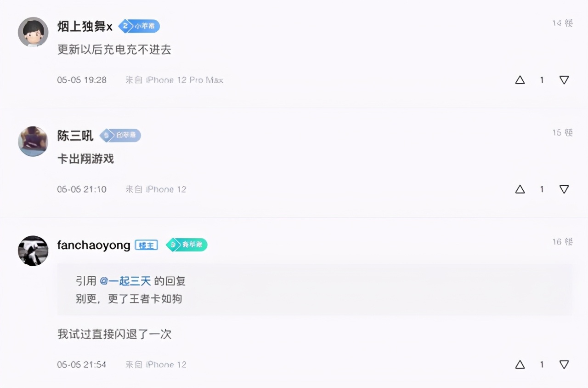Viewport: 588px width, 388px height.
Task: Open username link 烟上独舞x
Action: click(85, 27)
